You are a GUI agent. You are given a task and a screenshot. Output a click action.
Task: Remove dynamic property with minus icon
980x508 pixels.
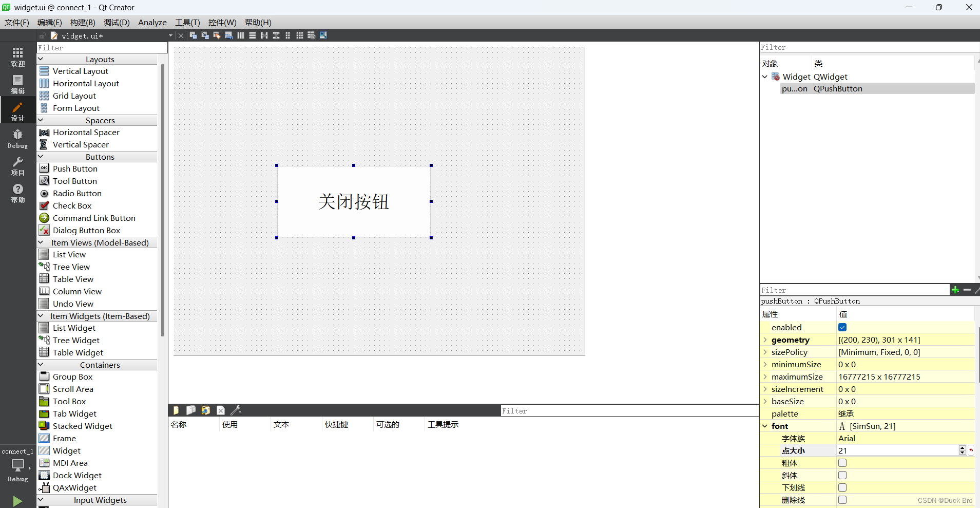pyautogui.click(x=967, y=290)
